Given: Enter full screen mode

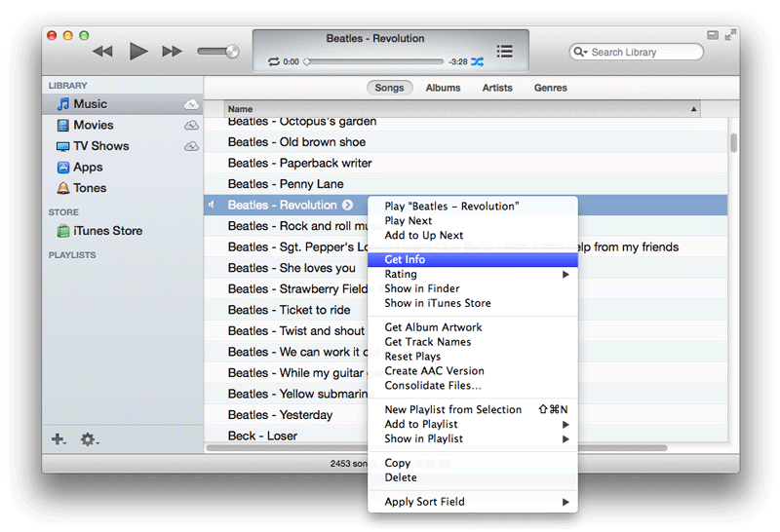Looking at the screenshot, I should pyautogui.click(x=730, y=35).
